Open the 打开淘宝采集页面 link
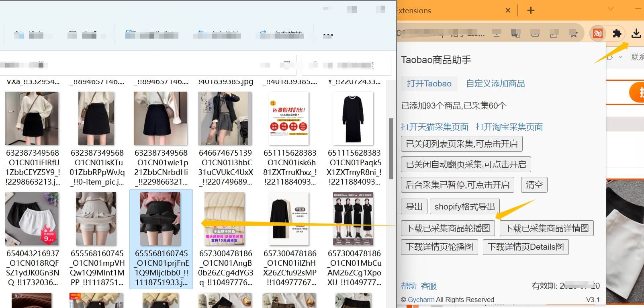This screenshot has height=308, width=644. coord(509,127)
